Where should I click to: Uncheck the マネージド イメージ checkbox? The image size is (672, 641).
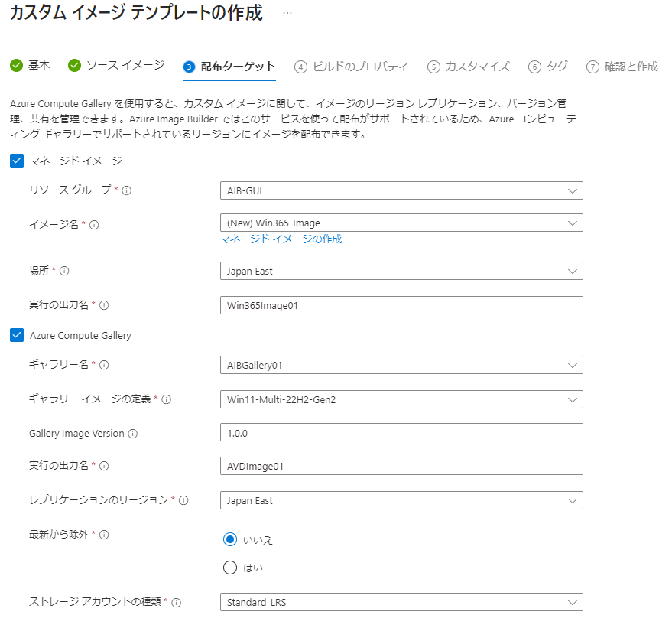pos(17,161)
